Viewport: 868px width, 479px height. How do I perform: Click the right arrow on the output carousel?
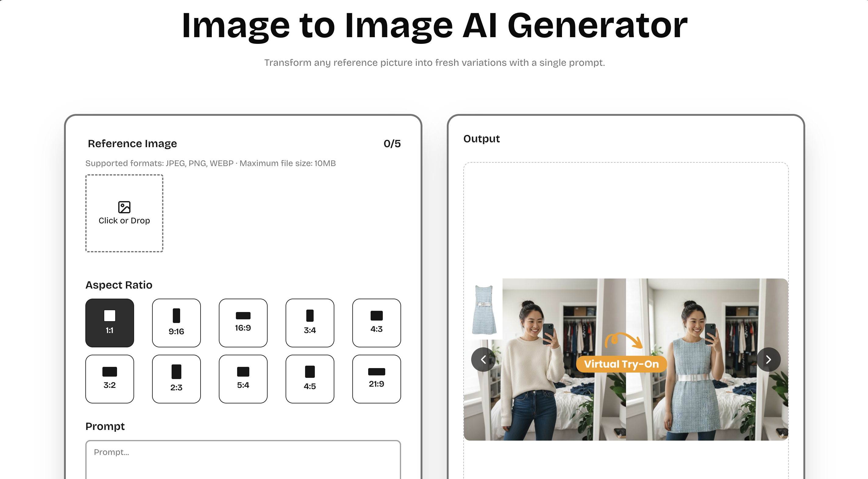[769, 360]
